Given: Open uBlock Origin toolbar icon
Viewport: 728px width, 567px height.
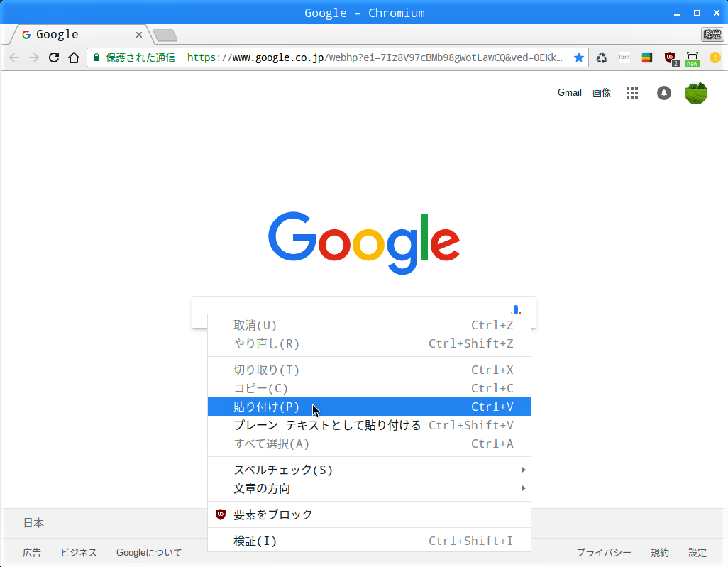Looking at the screenshot, I should (671, 58).
